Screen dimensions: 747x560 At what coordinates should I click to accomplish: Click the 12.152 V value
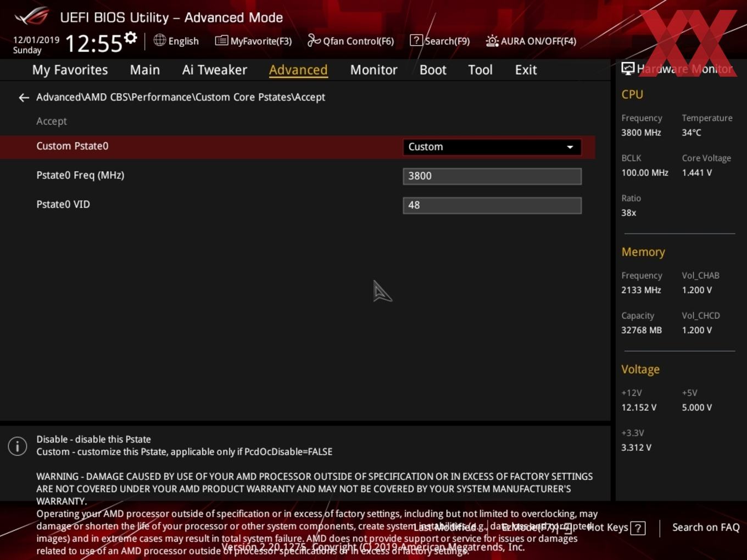point(639,407)
